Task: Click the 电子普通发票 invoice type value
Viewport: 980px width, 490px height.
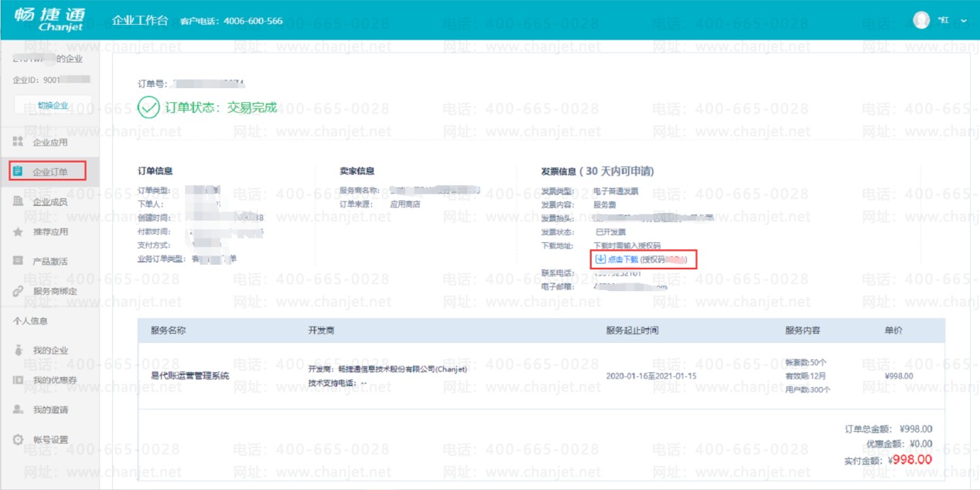Action: point(616,191)
